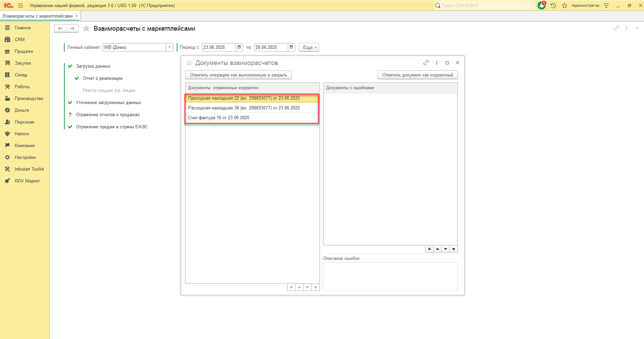Add Взаиморасчеты page to favorites star
The height and width of the screenshot is (339, 644).
pos(87,29)
